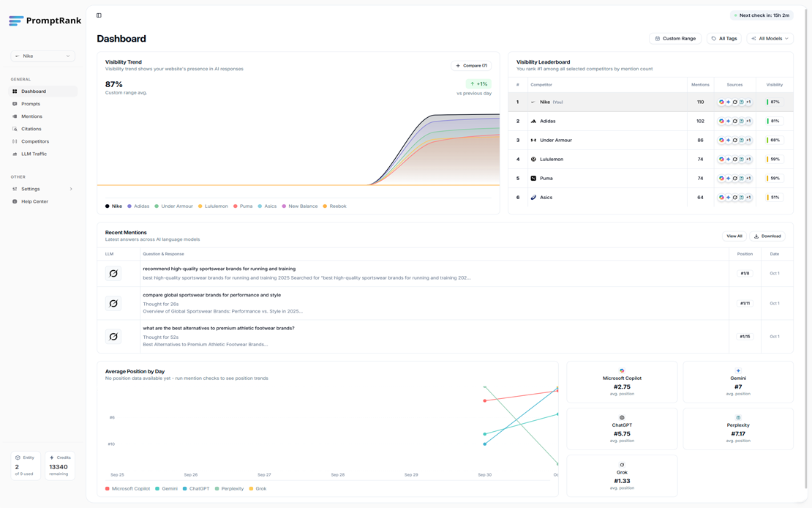Click View All recent mentions
Viewport: 812px width, 508px height.
click(734, 236)
